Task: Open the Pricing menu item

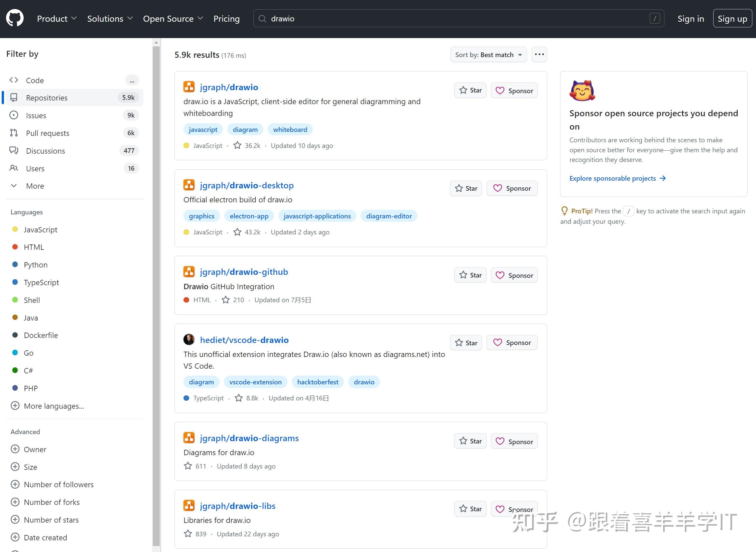Action: click(226, 19)
